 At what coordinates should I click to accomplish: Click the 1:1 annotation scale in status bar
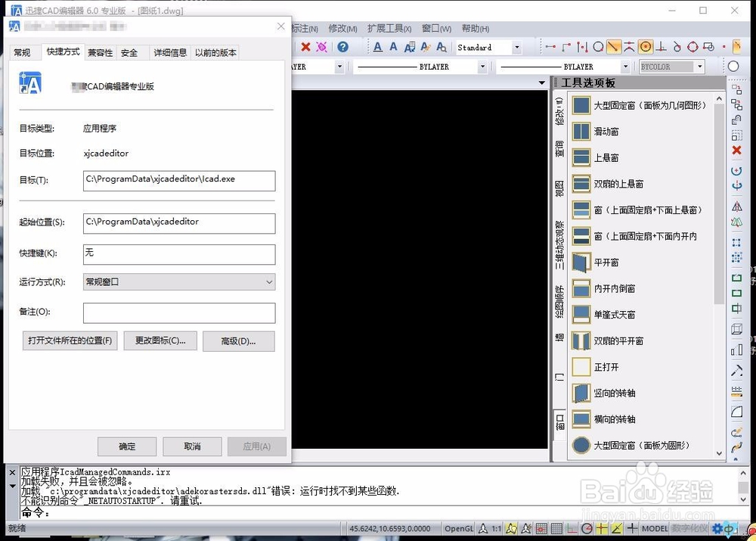click(x=496, y=528)
